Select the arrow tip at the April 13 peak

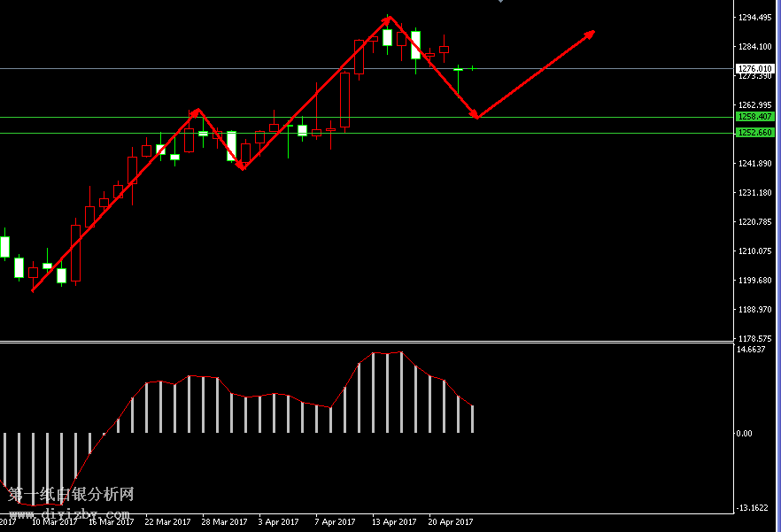tap(389, 19)
